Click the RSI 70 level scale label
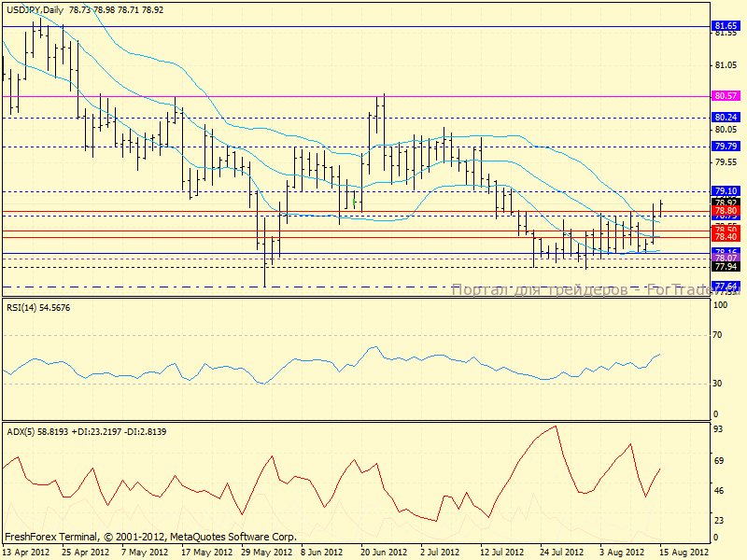The image size is (747, 560). point(720,334)
